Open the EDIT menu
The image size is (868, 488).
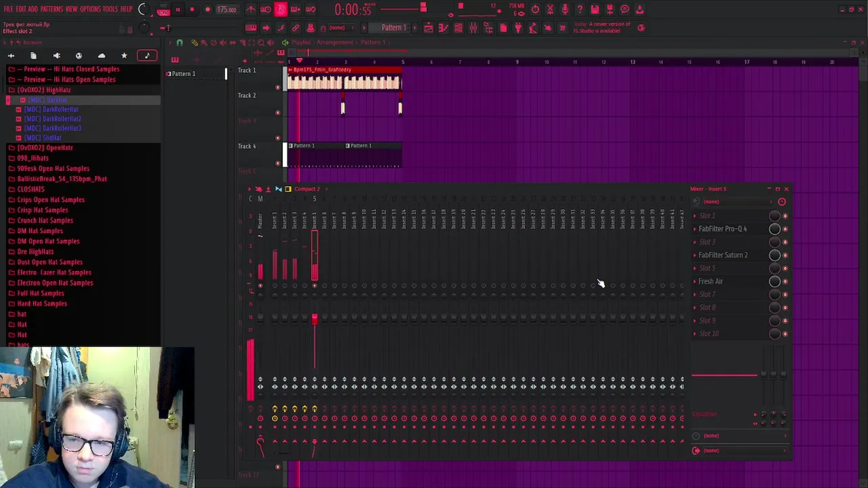(21, 9)
